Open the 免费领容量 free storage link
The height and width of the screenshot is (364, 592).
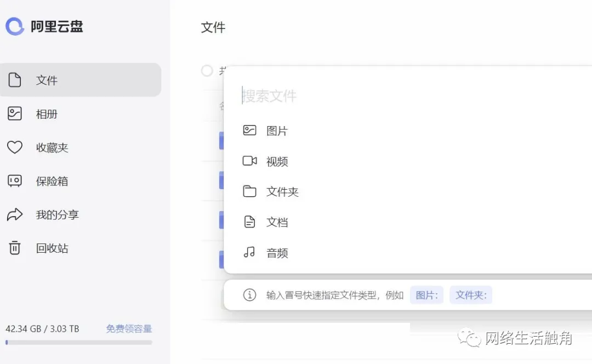(129, 329)
